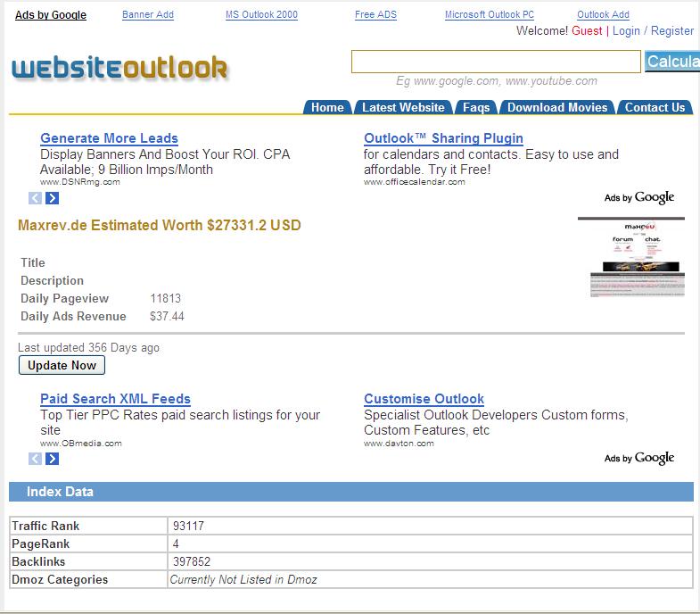The height and width of the screenshot is (614, 700).
Task: Click the Ads by Google label under the upper ad block
Action: (639, 197)
